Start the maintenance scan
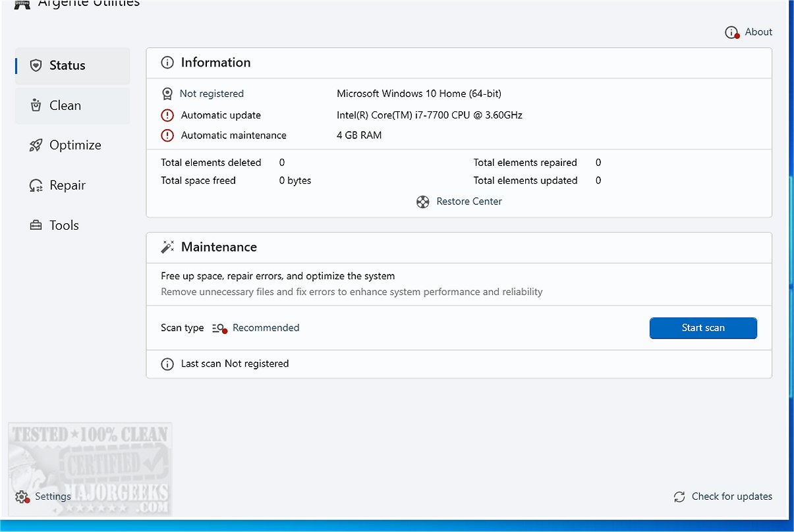The height and width of the screenshot is (532, 794). pyautogui.click(x=703, y=328)
